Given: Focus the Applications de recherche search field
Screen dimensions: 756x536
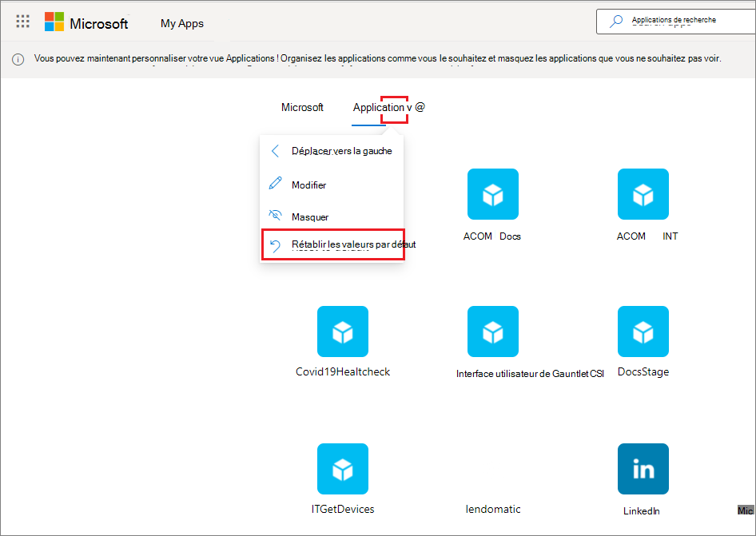Looking at the screenshot, I should click(x=676, y=22).
